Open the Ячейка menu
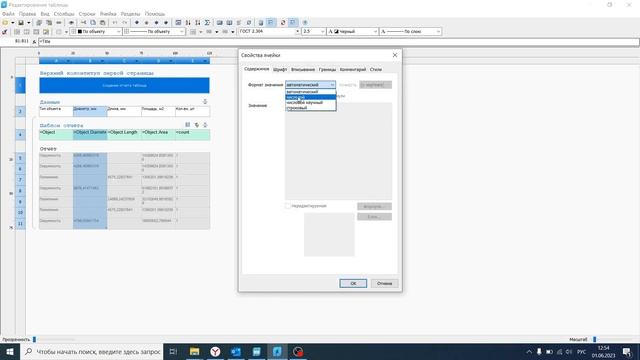Viewport: 640px width, 360px height. tap(108, 14)
